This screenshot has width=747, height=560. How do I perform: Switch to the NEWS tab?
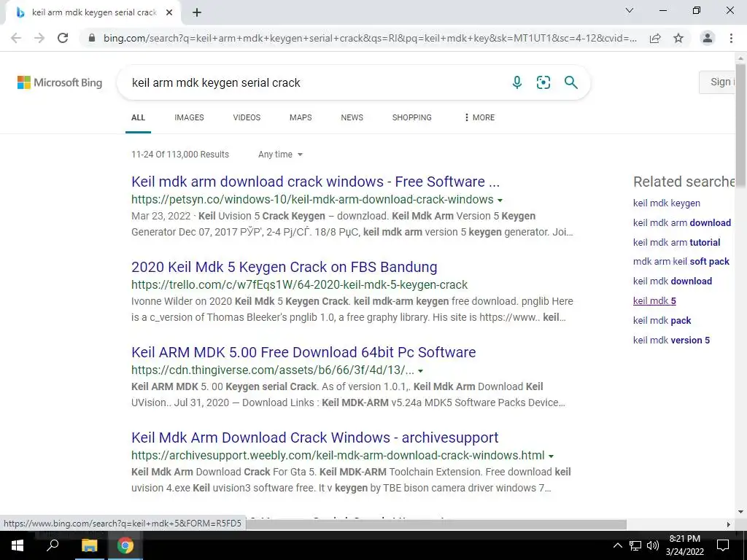point(352,117)
